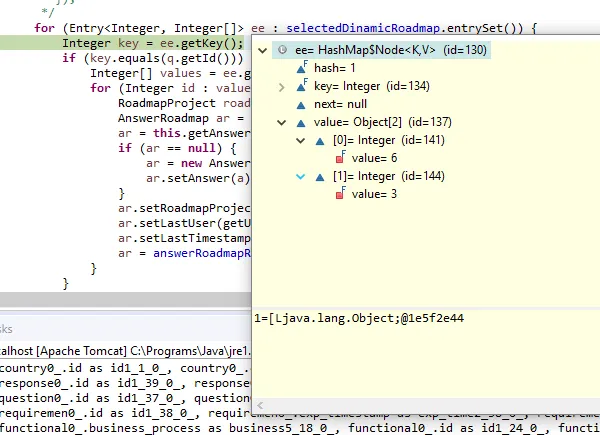
Task: Select the value= 6 row
Action: click(374, 158)
